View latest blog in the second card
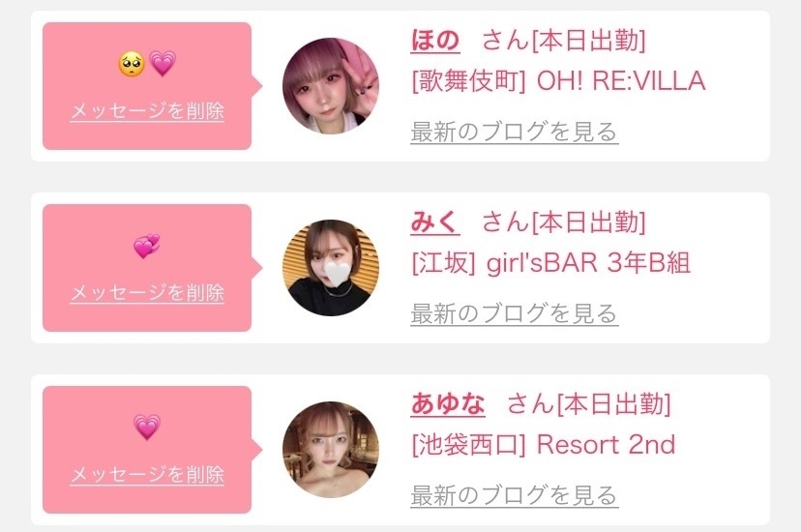The height and width of the screenshot is (532, 801). point(515,314)
